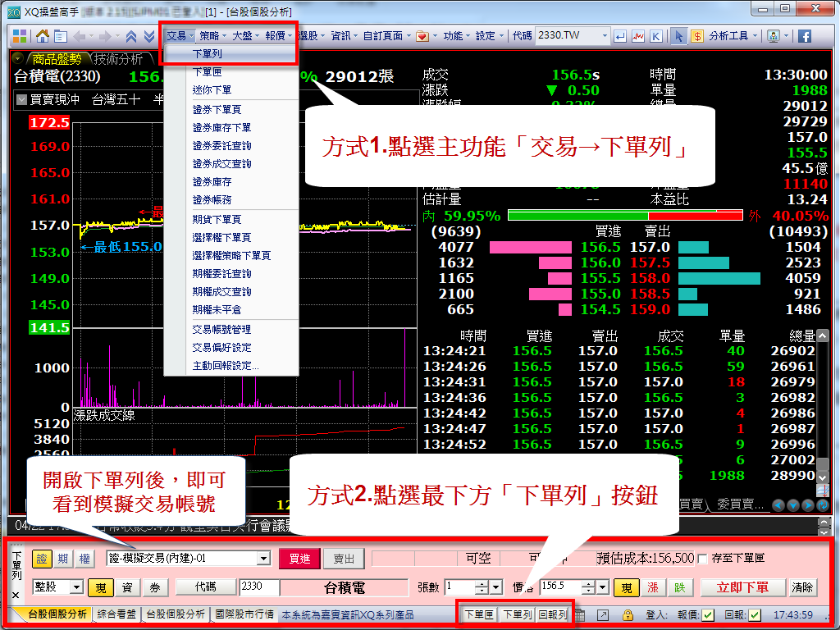
Task: Click the 清除 clear button
Action: tap(802, 587)
